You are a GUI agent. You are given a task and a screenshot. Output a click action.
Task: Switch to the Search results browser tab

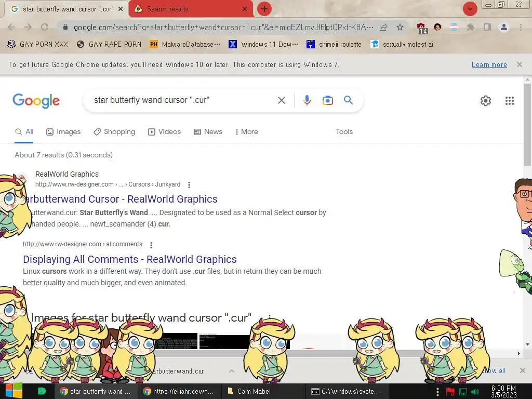pyautogui.click(x=191, y=9)
